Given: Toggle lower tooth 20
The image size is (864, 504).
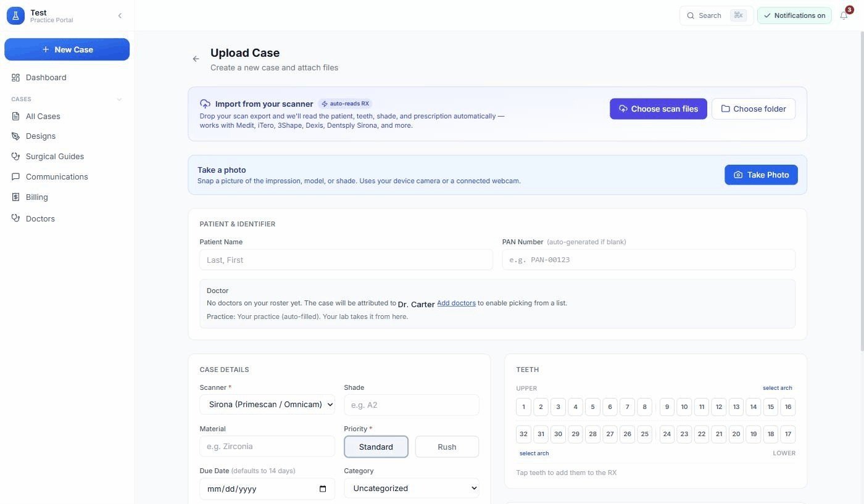Looking at the screenshot, I should 736,434.
